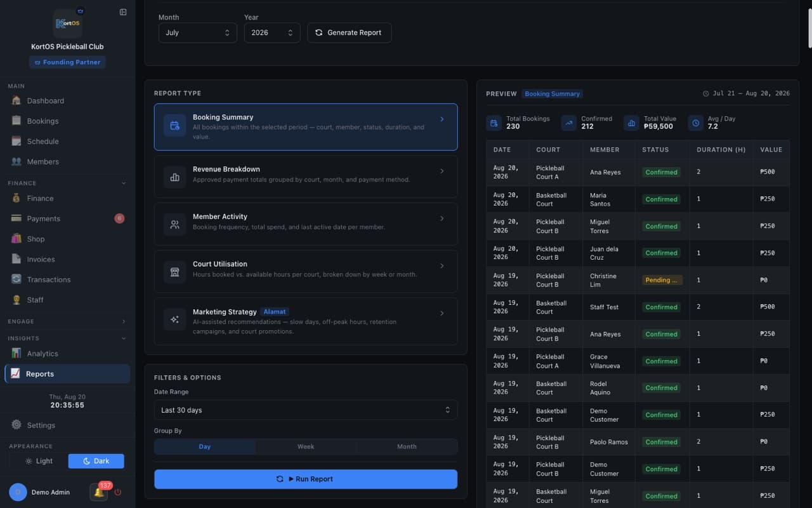Group report by Month
The height and width of the screenshot is (508, 812).
[407, 446]
